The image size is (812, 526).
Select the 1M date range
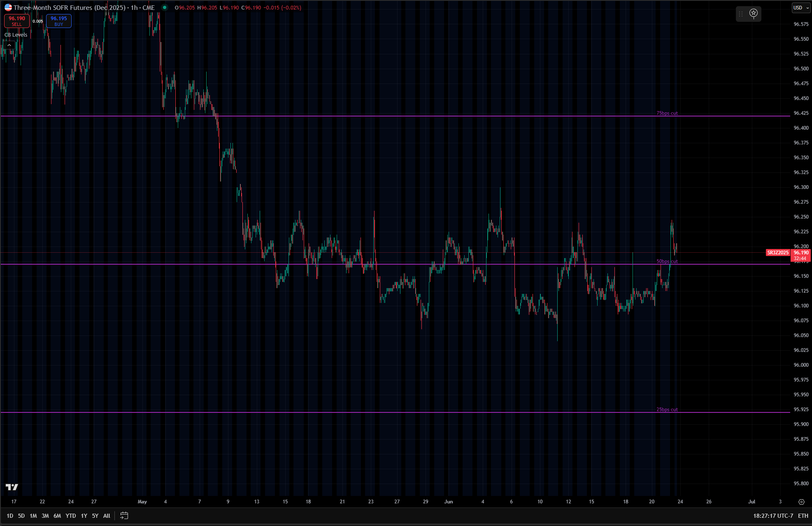33,516
